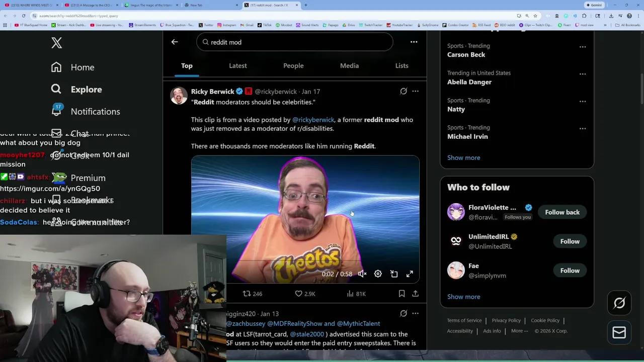Show more trending topics

(x=463, y=158)
